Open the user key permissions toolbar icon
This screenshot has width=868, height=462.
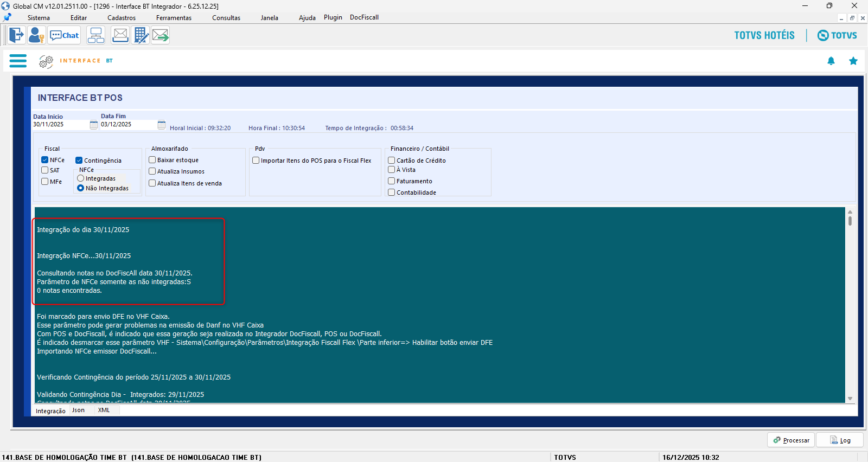[x=36, y=35]
